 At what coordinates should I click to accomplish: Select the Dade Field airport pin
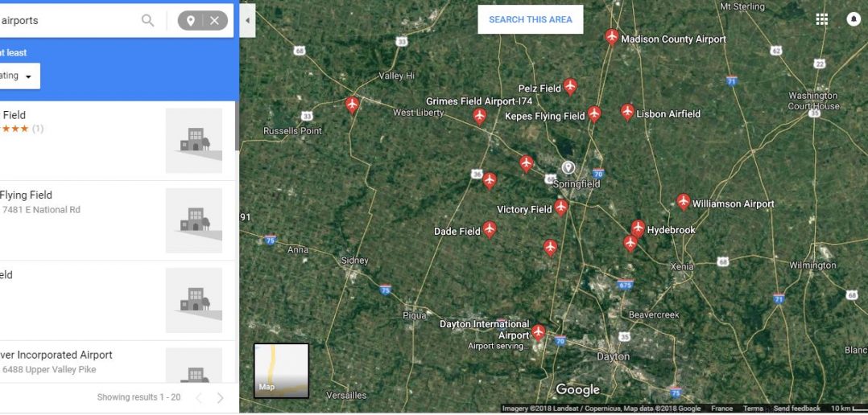click(x=490, y=229)
